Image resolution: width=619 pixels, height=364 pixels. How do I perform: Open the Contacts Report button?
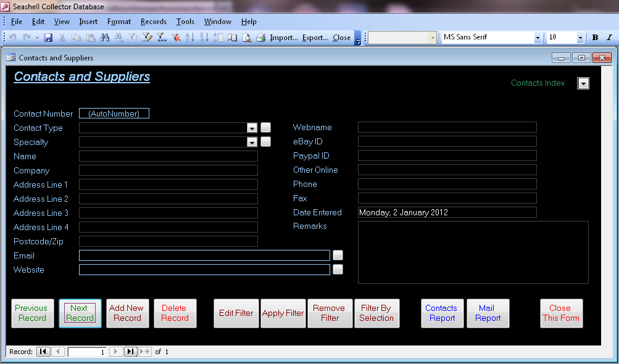[x=442, y=313]
